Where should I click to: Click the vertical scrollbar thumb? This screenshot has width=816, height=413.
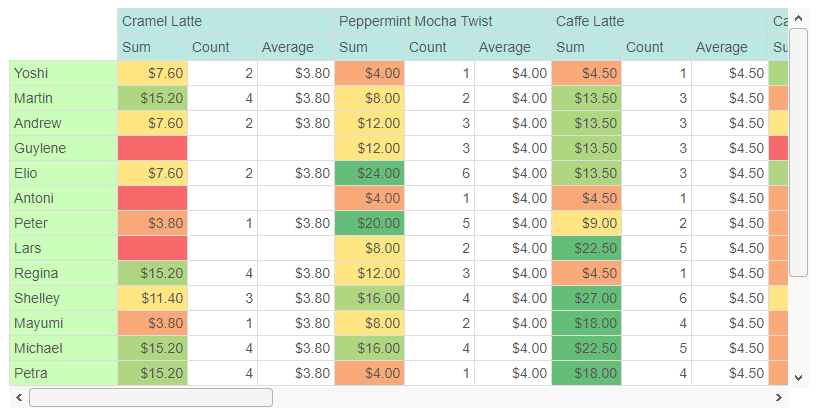coord(798,152)
